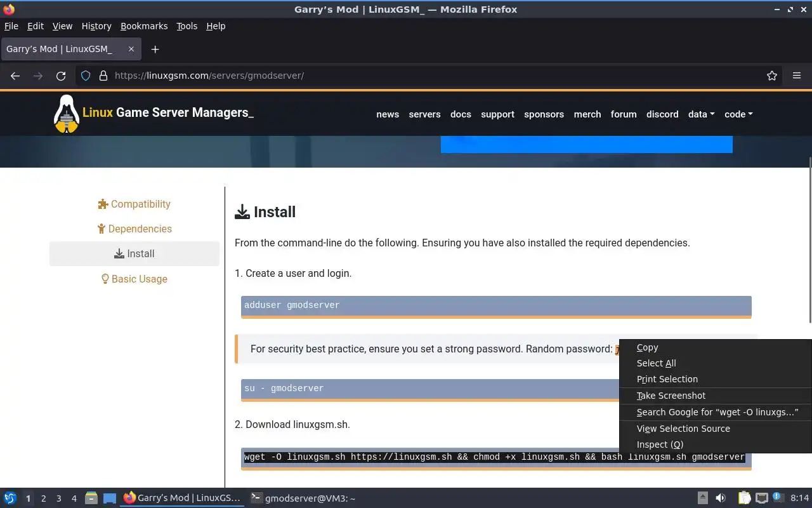Show site info via the padlock icon
Viewport: 812px width, 508px height.
(103, 76)
